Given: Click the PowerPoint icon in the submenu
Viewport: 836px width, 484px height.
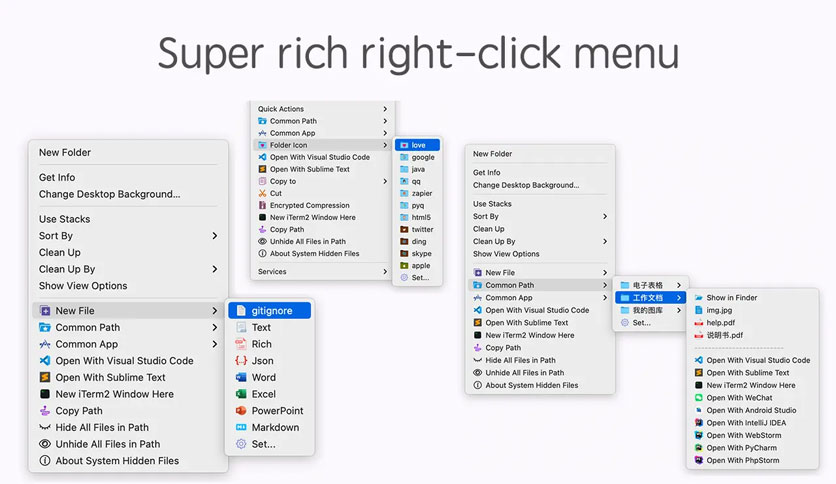Looking at the screenshot, I should 241,410.
